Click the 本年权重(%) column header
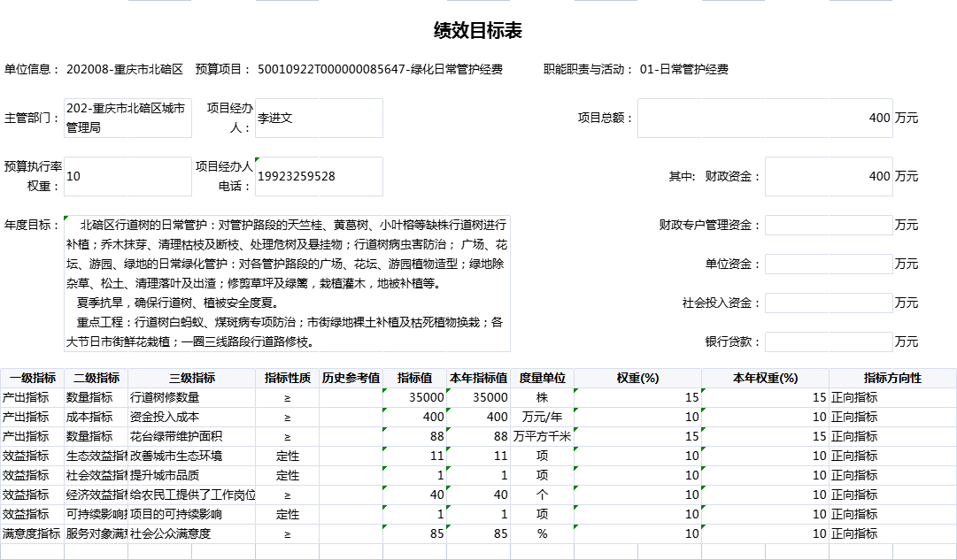 tap(766, 379)
